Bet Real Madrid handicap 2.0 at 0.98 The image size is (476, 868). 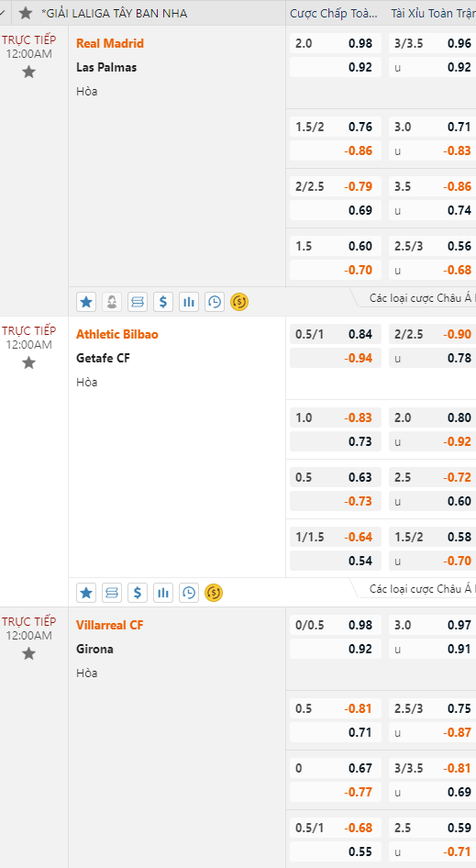[336, 43]
